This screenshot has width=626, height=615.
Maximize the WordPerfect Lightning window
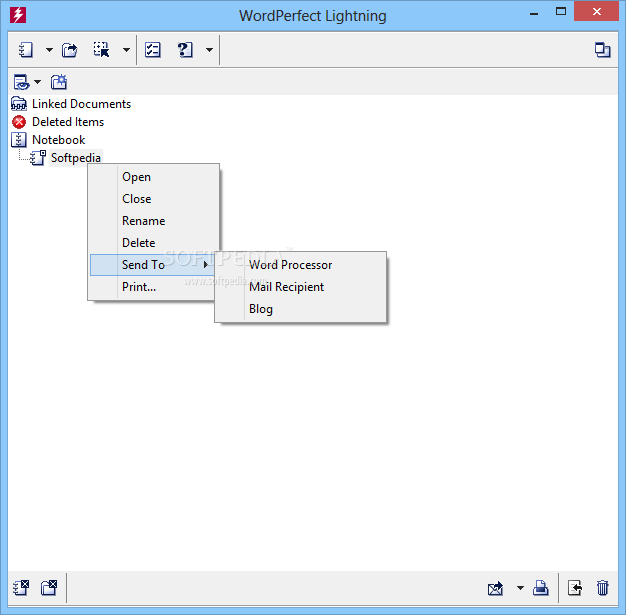pos(561,12)
